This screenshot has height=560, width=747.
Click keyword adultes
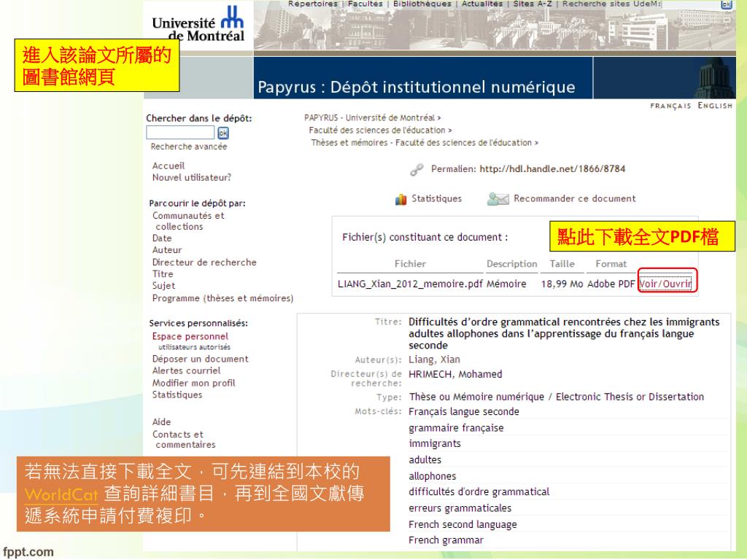tap(425, 459)
